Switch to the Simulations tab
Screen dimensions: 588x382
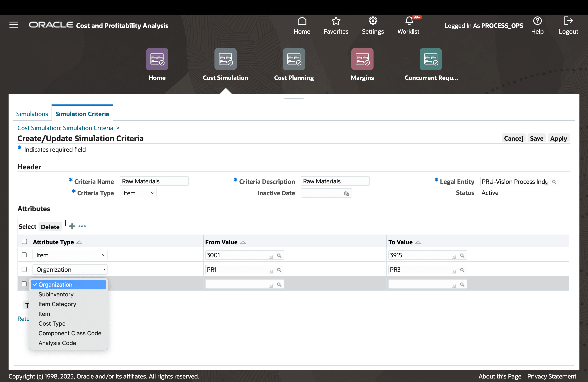click(32, 114)
